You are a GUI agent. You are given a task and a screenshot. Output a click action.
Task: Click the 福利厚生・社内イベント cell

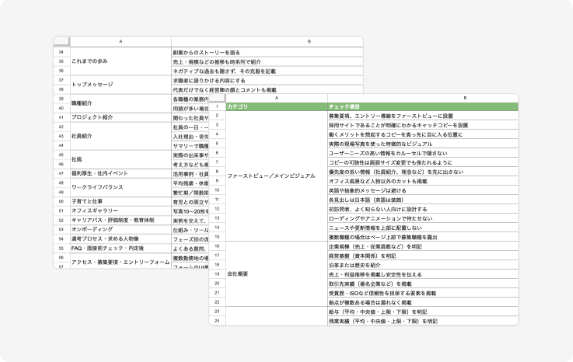(x=121, y=174)
